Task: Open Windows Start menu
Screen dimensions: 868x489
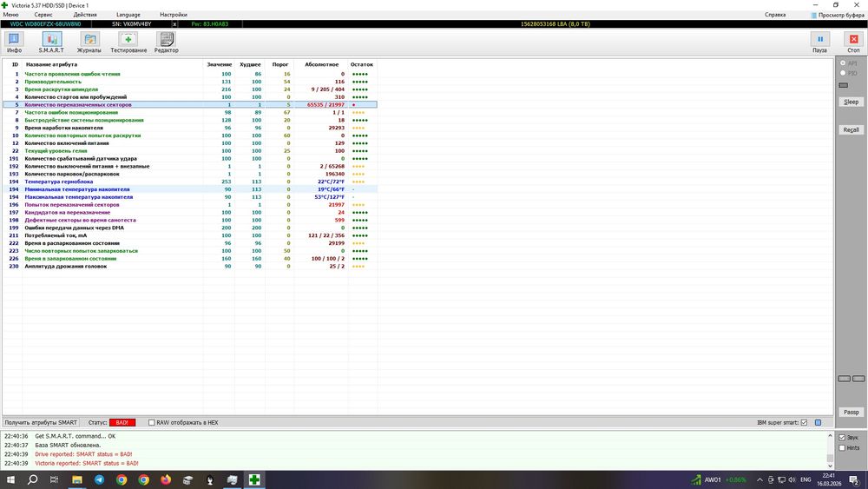Action: tap(10, 479)
